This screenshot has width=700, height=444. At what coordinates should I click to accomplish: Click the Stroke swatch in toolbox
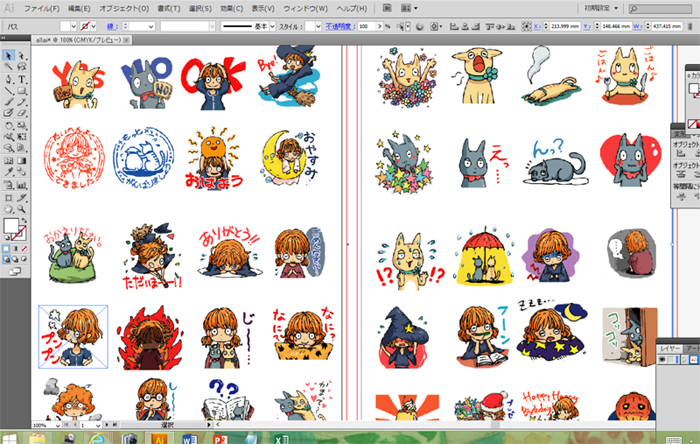pyautogui.click(x=19, y=233)
